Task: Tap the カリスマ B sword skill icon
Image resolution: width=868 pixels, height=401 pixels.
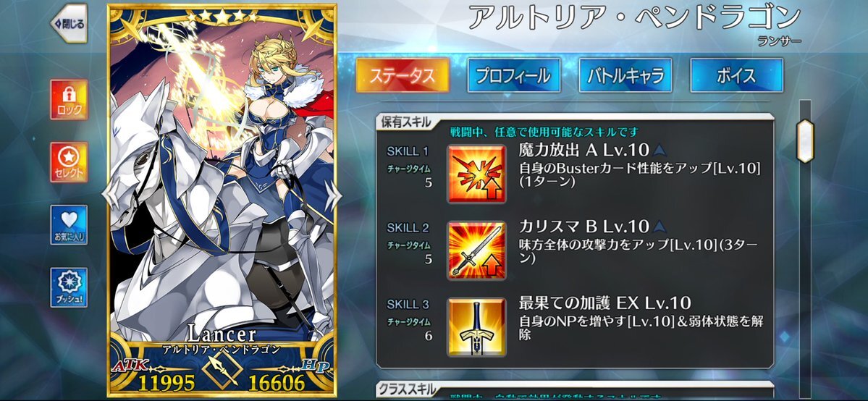Action: (x=476, y=250)
